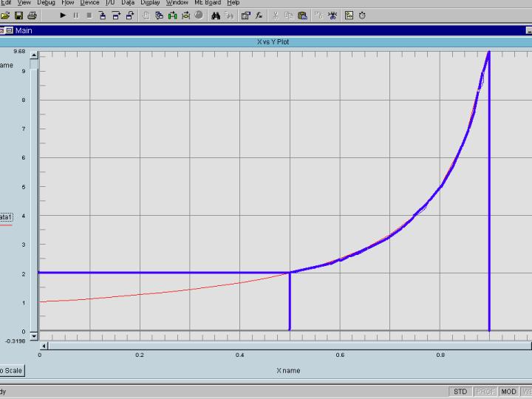Open the Help menu
Viewport: 532px width, 399px height.
(x=233, y=3)
